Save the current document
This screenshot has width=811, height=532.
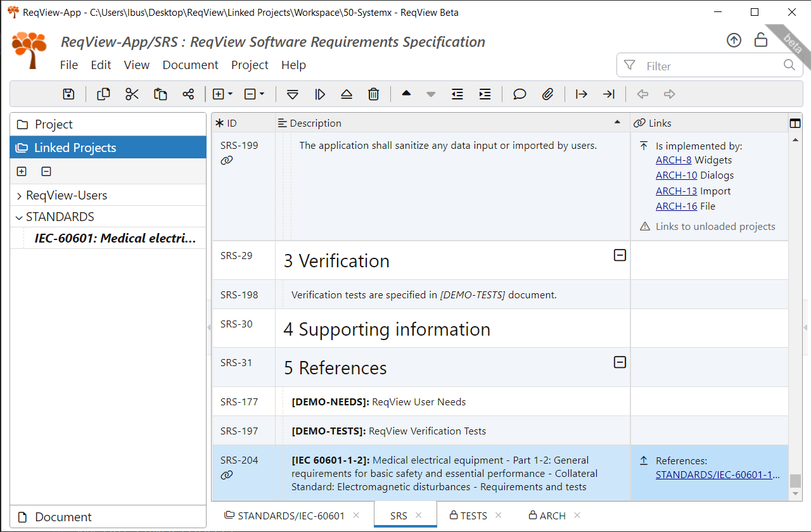(x=68, y=94)
